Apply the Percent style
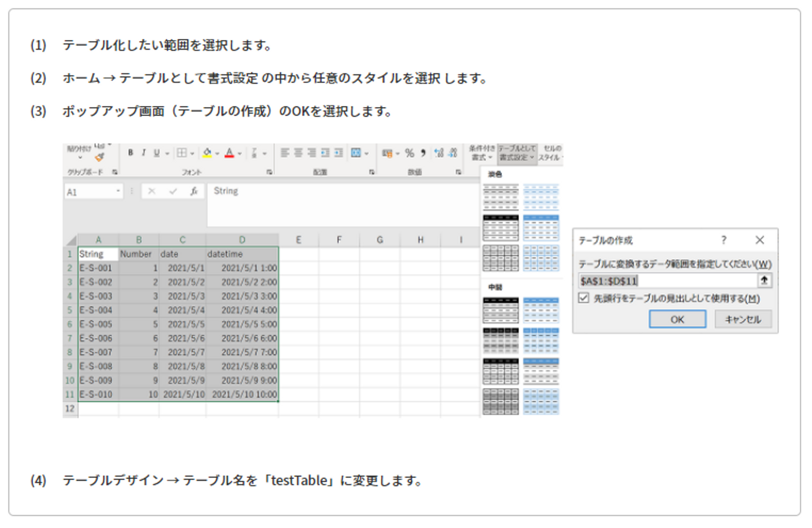812x528 pixels. click(x=409, y=153)
